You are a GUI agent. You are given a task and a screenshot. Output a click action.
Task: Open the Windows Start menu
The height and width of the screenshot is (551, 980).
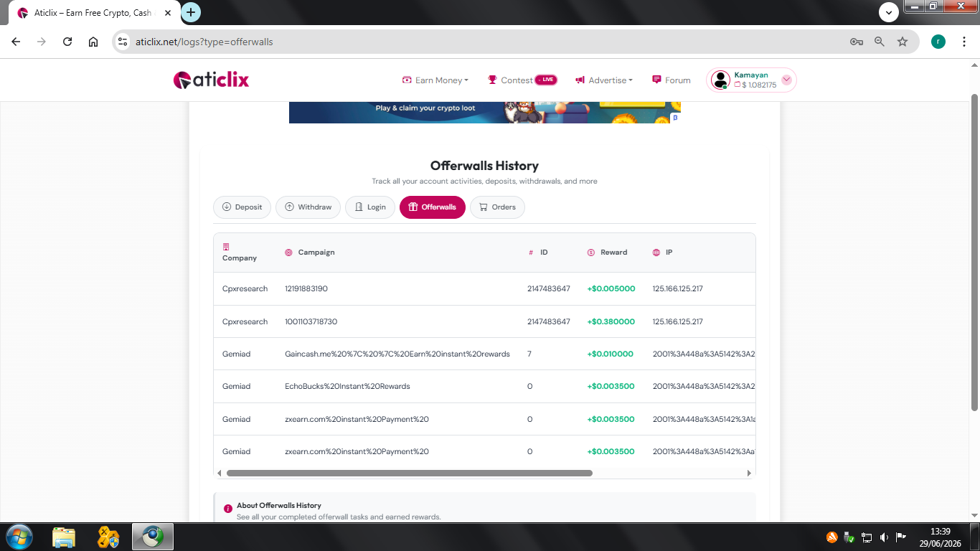pos(19,537)
